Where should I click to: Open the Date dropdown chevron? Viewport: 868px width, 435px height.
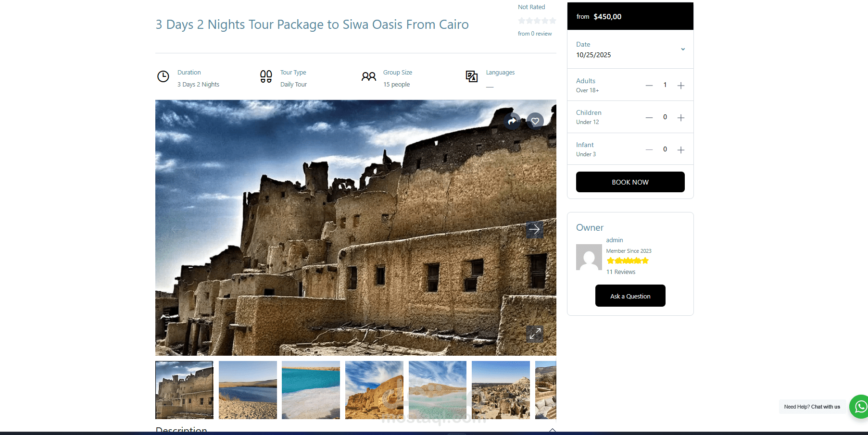pyautogui.click(x=683, y=49)
